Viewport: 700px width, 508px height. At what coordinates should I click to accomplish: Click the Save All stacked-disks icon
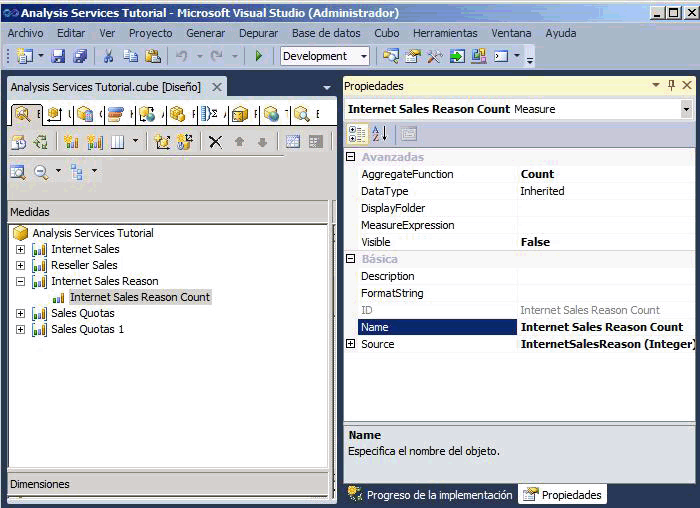pyautogui.click(x=80, y=56)
